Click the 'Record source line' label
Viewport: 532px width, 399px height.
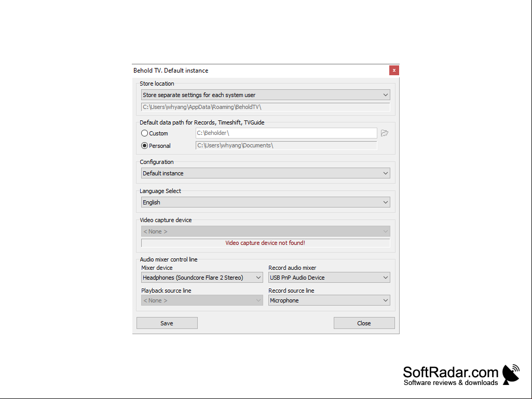pyautogui.click(x=291, y=291)
